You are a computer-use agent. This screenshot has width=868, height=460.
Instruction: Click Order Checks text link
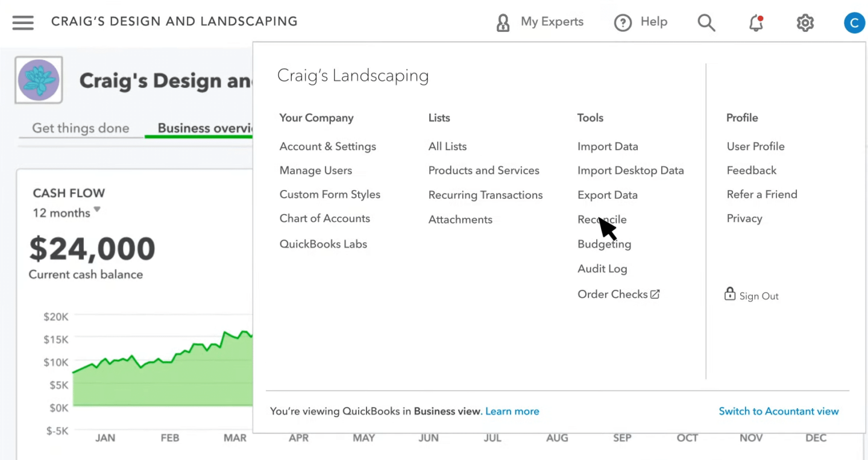point(612,294)
